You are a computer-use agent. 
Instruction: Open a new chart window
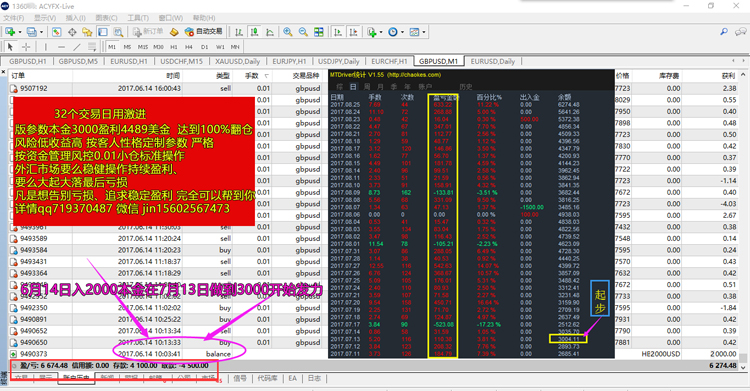(10, 32)
